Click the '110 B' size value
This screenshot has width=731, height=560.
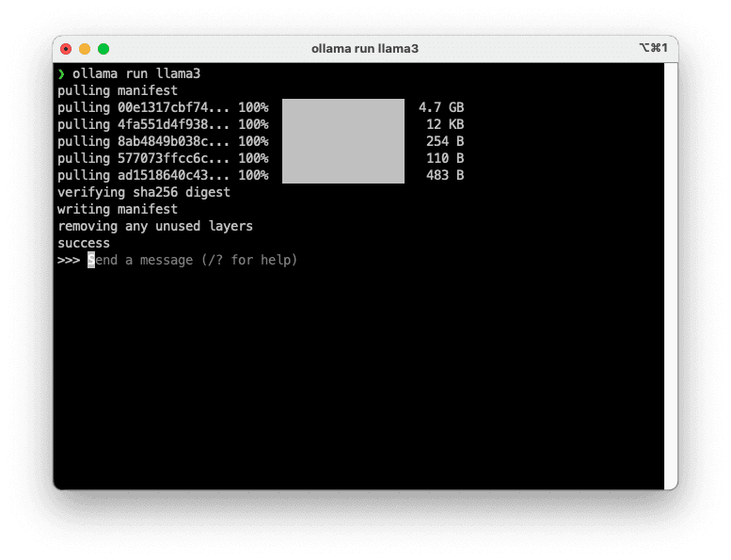click(445, 158)
